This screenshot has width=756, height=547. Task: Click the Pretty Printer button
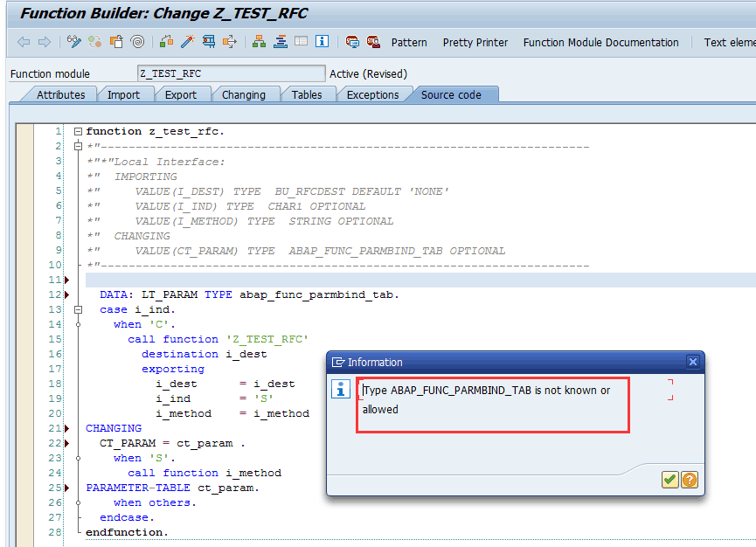pyautogui.click(x=475, y=42)
